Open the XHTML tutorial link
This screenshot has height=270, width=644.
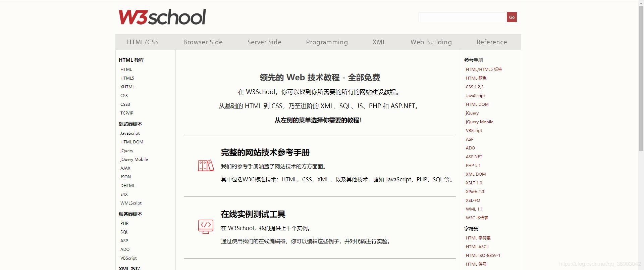[x=127, y=87]
